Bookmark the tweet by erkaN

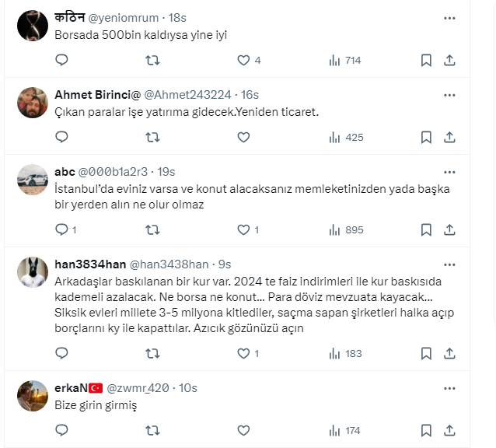(426, 430)
